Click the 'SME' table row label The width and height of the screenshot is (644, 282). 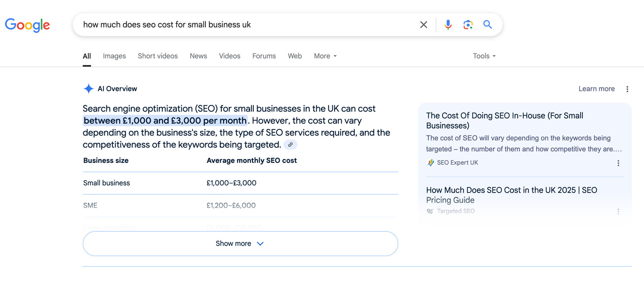pos(90,205)
